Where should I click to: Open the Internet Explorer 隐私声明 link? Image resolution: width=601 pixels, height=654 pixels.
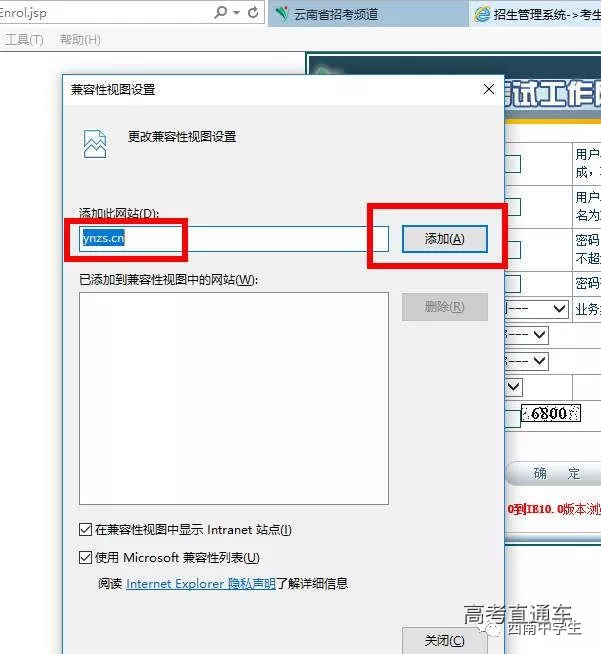click(200, 584)
